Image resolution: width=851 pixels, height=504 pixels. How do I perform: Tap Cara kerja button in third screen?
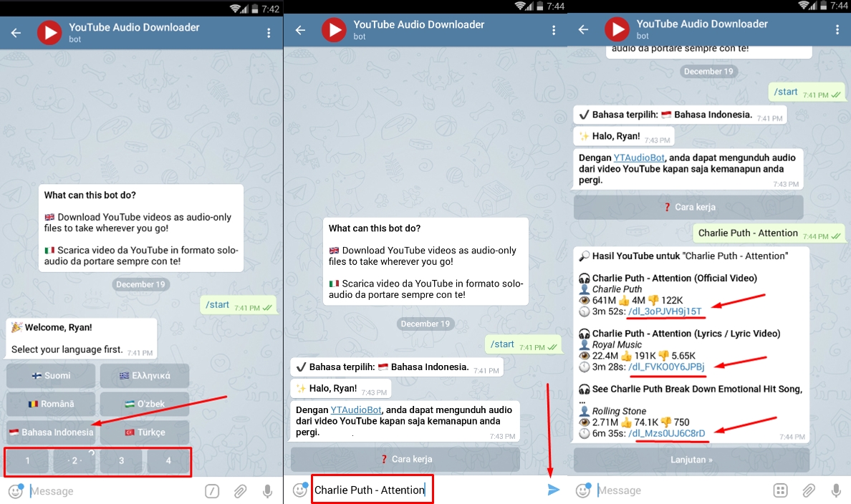(x=688, y=207)
